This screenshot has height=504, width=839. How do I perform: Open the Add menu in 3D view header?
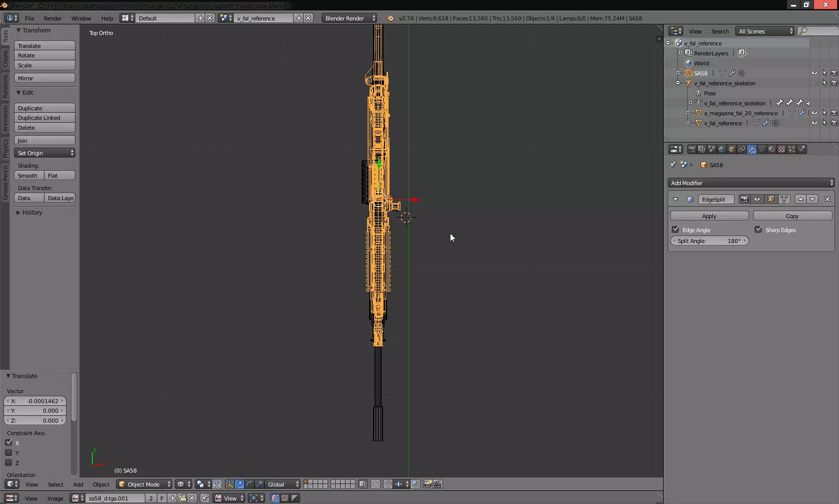(x=78, y=484)
